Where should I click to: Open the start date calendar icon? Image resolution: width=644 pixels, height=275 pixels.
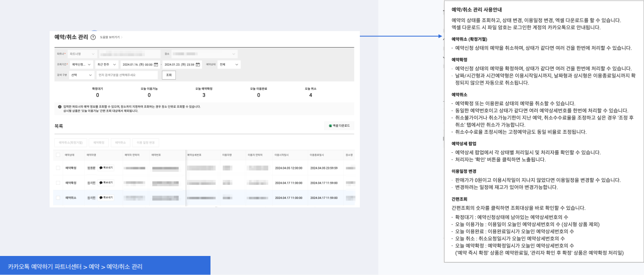coord(156,65)
